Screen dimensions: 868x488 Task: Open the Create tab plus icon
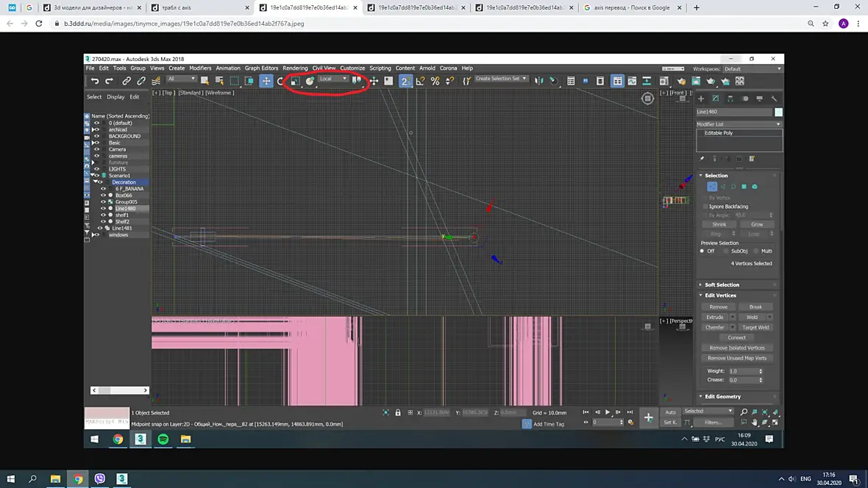(x=701, y=98)
